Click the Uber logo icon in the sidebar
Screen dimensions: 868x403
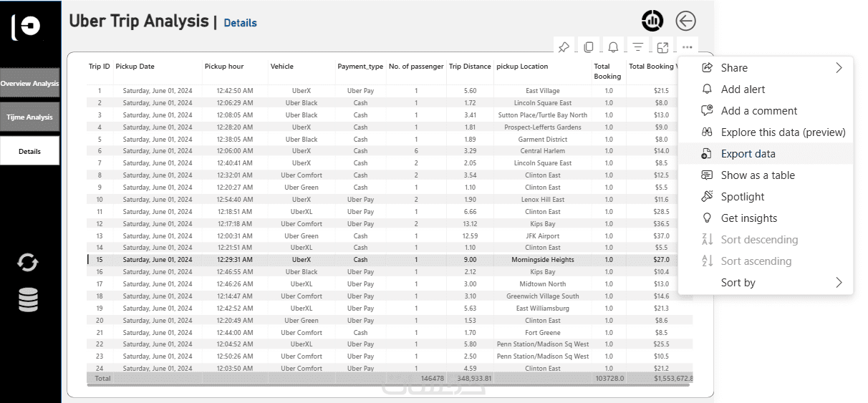point(26,27)
